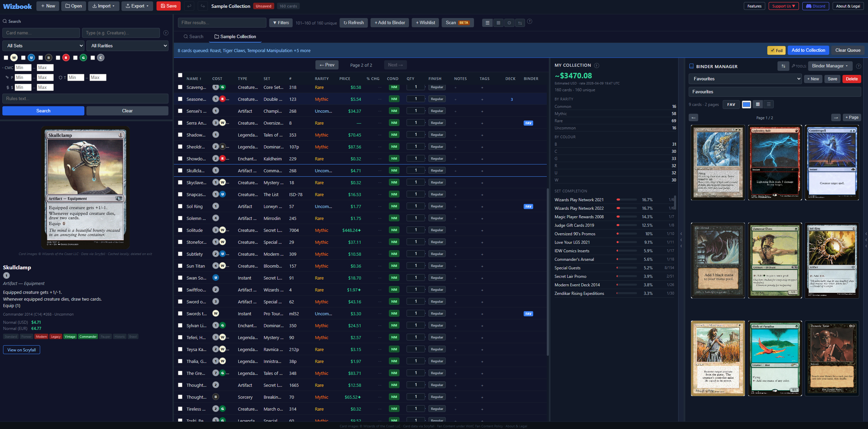Click the swap arrows icon in Binder Manager
868x429 pixels.
[x=783, y=66]
